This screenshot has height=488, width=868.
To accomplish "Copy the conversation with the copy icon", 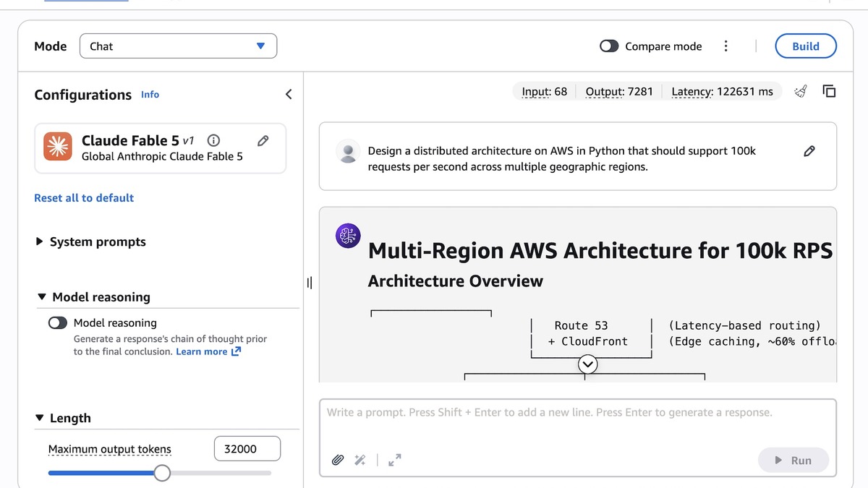I will click(829, 91).
